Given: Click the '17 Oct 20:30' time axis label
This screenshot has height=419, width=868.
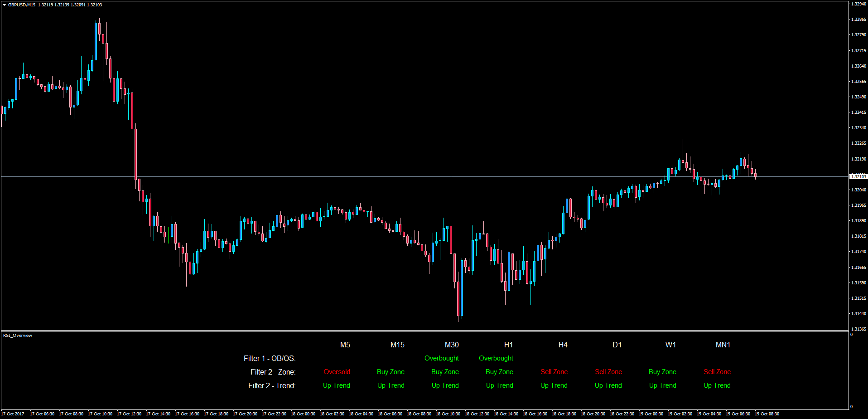Looking at the screenshot, I should coord(245,414).
